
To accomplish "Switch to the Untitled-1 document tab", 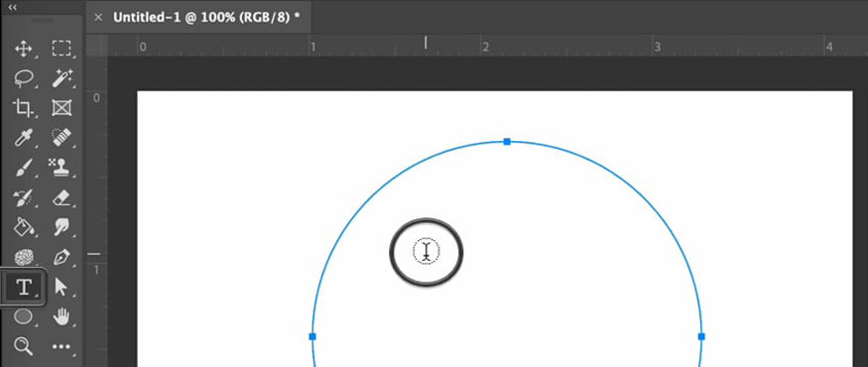I will 206,17.
